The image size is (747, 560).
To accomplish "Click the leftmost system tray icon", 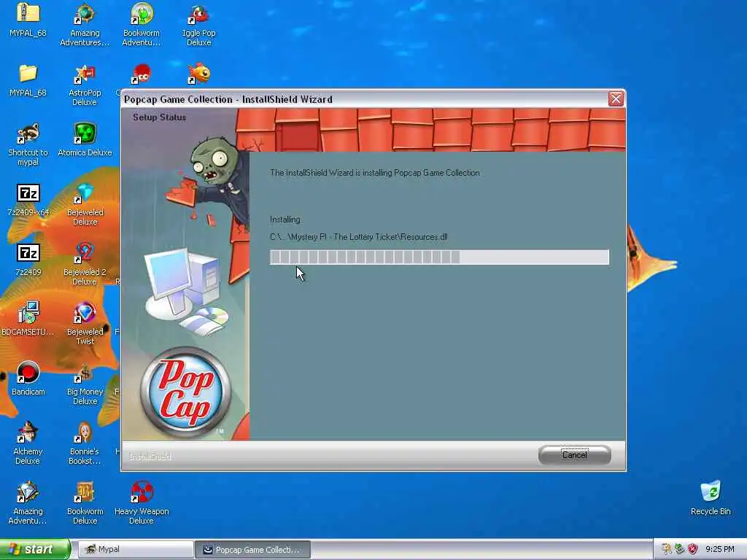I will tap(666, 549).
